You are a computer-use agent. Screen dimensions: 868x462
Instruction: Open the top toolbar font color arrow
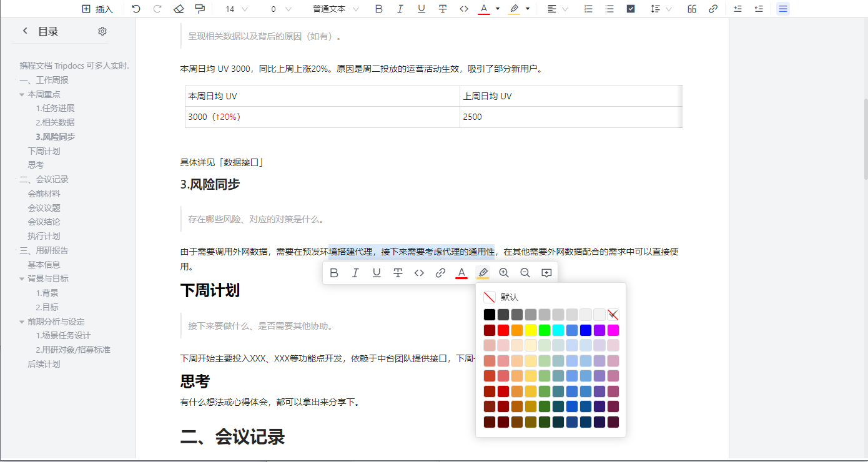(498, 9)
